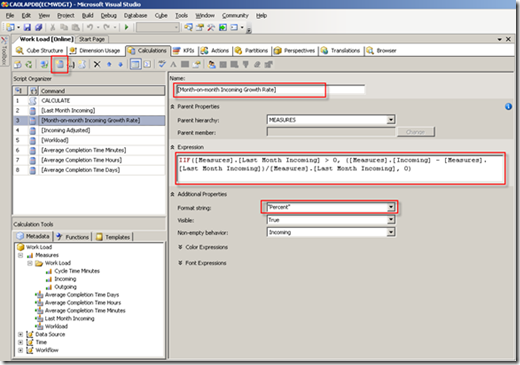Open the solution configuration combo box
The height and width of the screenshot is (365, 520).
158,27
